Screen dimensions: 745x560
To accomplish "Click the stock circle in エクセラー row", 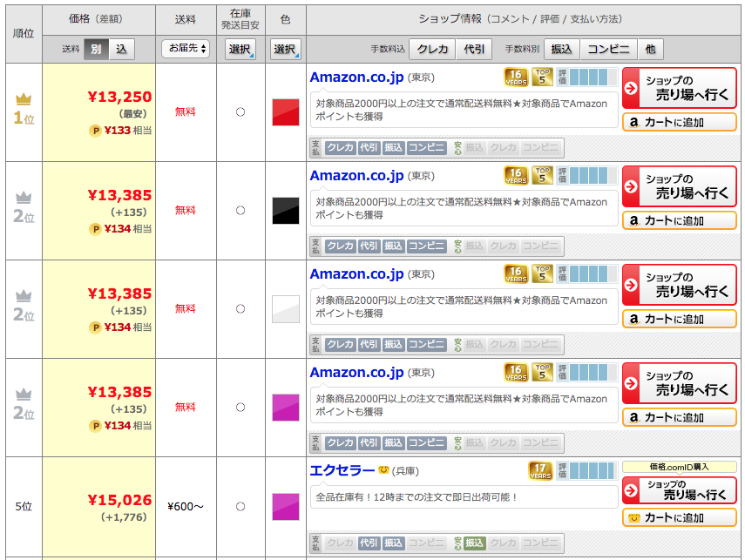I will coord(240,506).
